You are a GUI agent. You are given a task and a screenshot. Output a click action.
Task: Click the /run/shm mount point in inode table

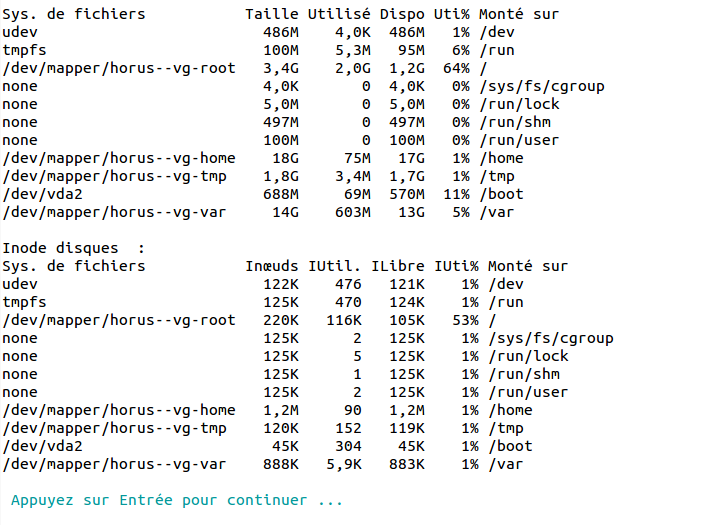coord(524,375)
